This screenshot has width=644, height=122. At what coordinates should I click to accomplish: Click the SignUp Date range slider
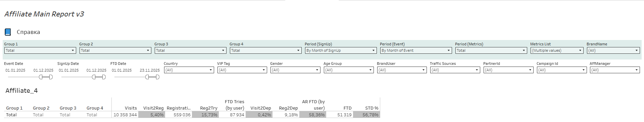click(x=84, y=77)
